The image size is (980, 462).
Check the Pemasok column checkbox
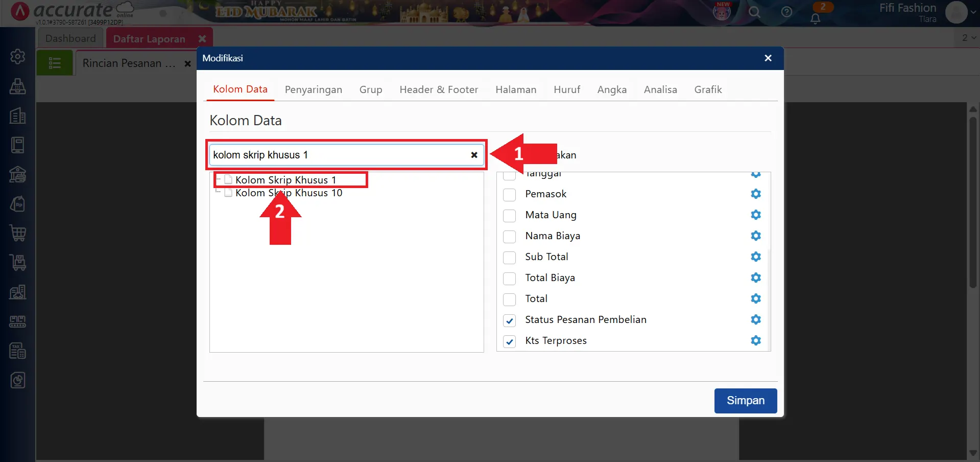coord(509,195)
